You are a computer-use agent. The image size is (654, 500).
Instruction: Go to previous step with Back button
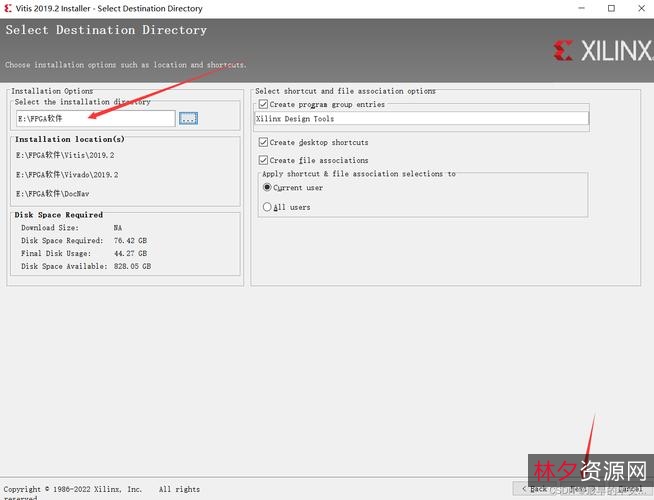pyautogui.click(x=535, y=489)
